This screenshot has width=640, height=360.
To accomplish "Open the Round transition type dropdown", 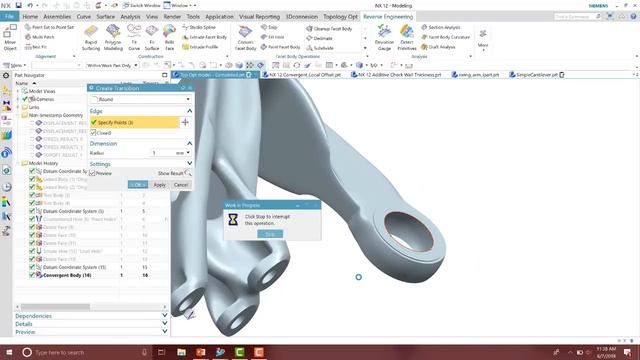I will [x=140, y=99].
